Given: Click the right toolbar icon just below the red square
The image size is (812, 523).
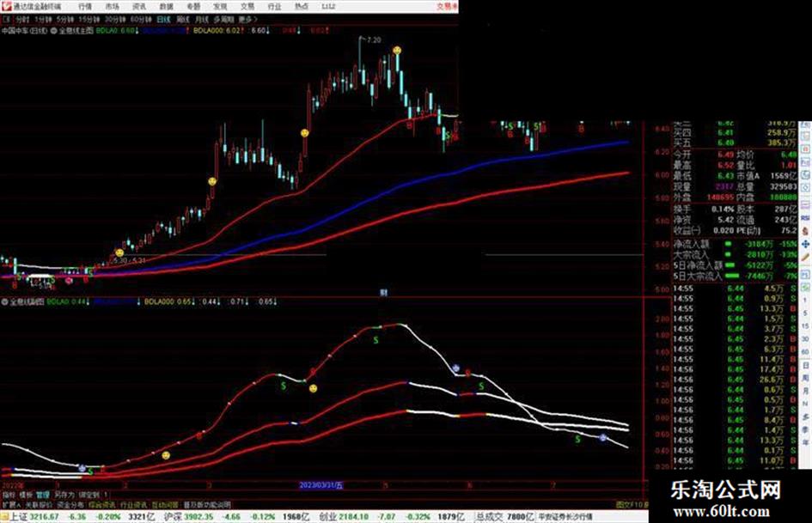Looking at the screenshot, I should (805, 162).
